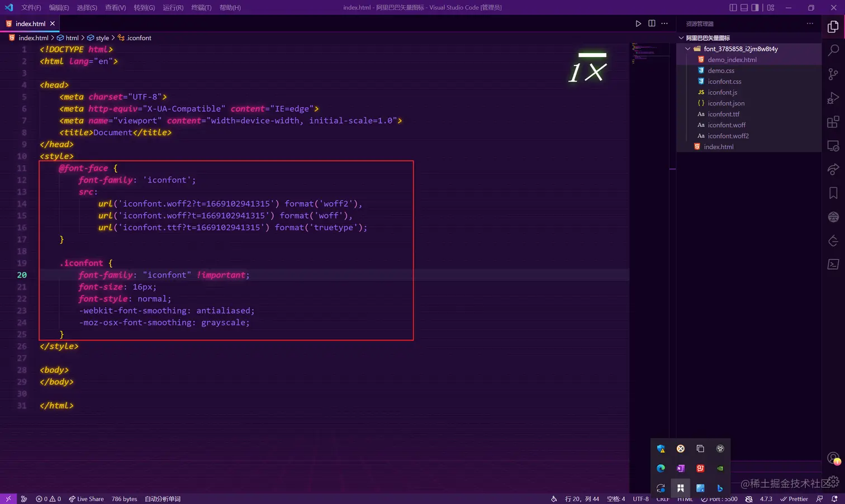Open the Source Control view

(x=833, y=74)
